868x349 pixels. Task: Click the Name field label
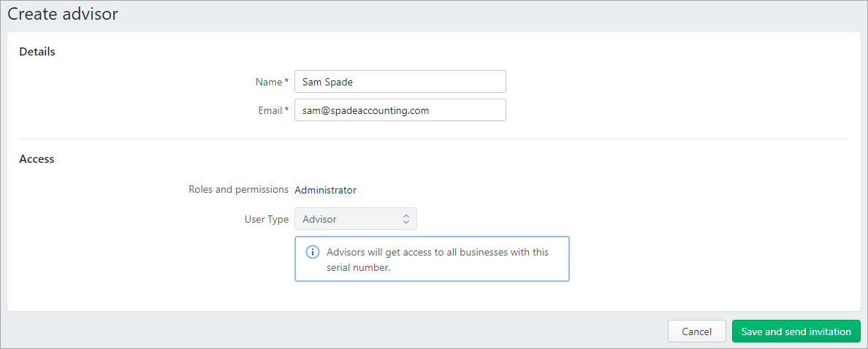(x=269, y=82)
